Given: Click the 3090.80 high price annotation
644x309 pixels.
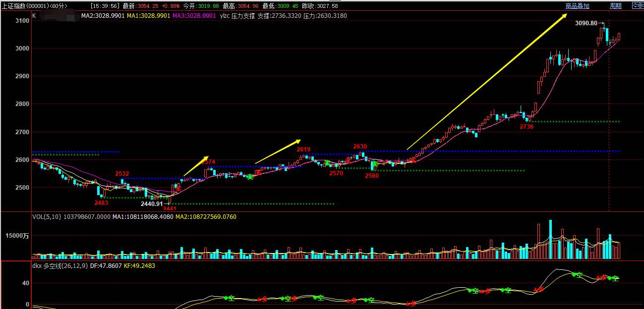Looking at the screenshot, I should click(586, 23).
